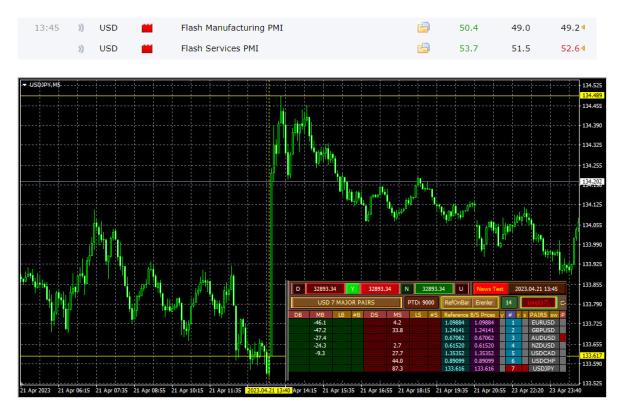Open the detail folder icon for Flash Manufacturing PMI
The width and height of the screenshot is (625, 416).
[423, 27]
